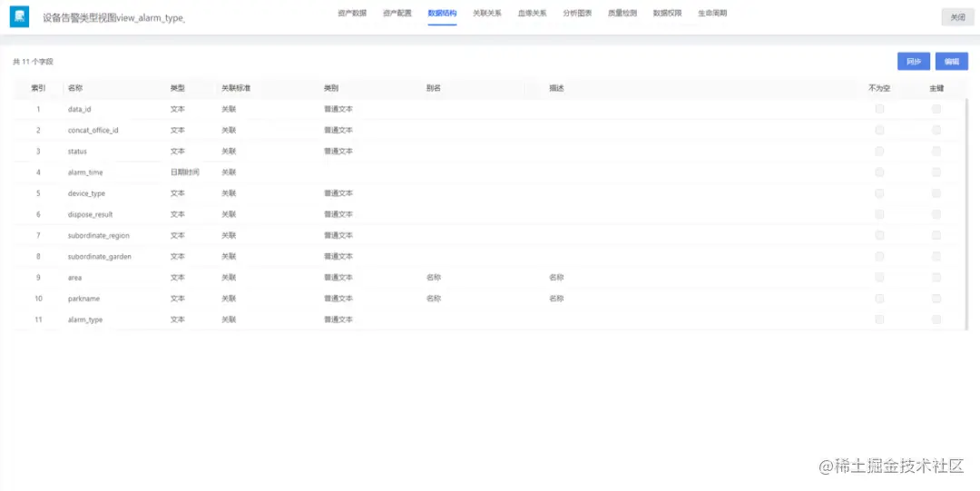Viewport: 980px width, 491px height.
Task: Click the 别名 cell 名称 in area row
Action: 434,277
